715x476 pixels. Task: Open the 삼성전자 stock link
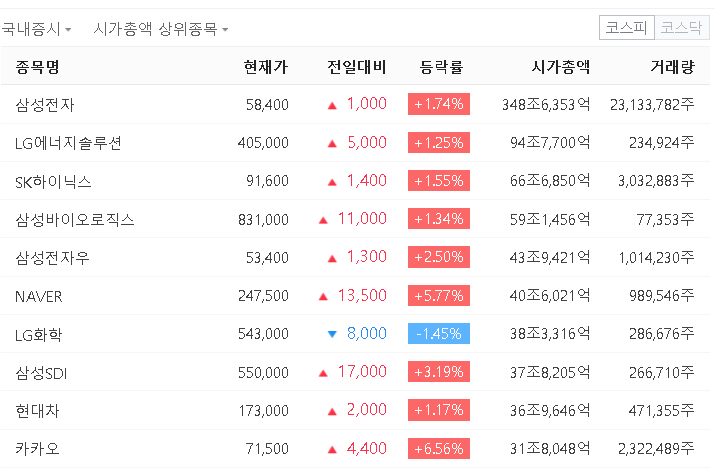point(45,104)
